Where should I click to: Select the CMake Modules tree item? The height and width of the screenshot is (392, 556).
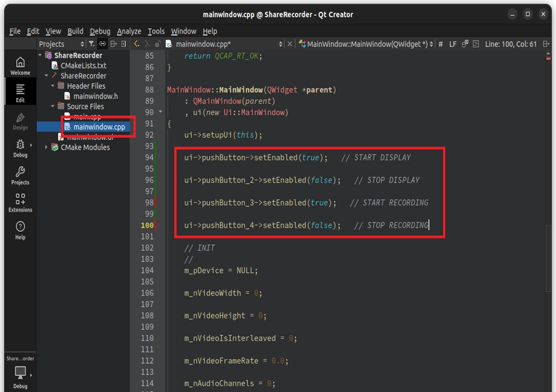[x=85, y=147]
